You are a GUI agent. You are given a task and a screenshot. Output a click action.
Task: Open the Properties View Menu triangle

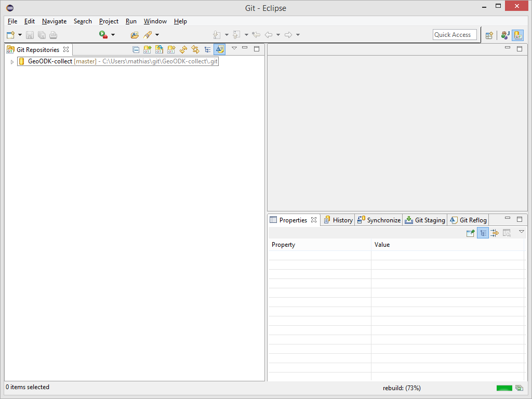tap(522, 232)
